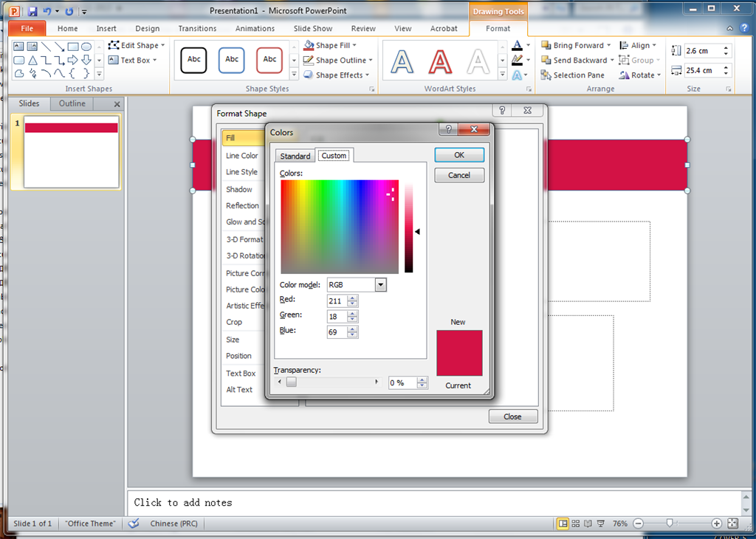
Task: Click the Text Outline pencil icon
Action: (x=517, y=60)
